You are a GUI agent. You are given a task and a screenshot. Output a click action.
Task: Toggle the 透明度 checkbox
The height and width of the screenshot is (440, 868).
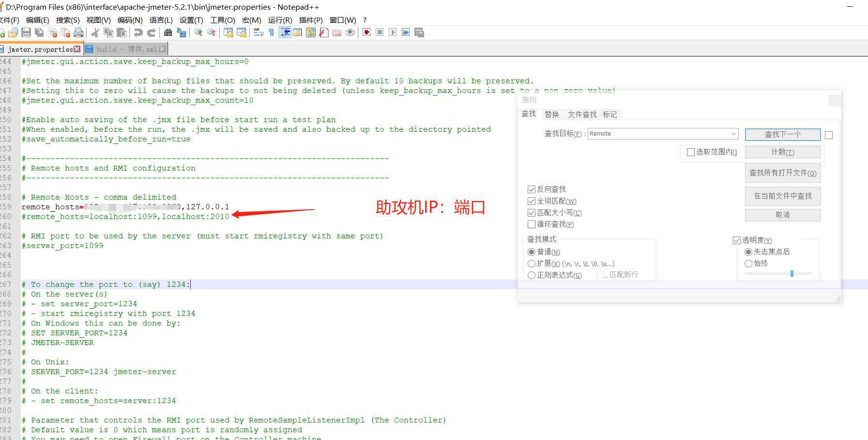(737, 240)
